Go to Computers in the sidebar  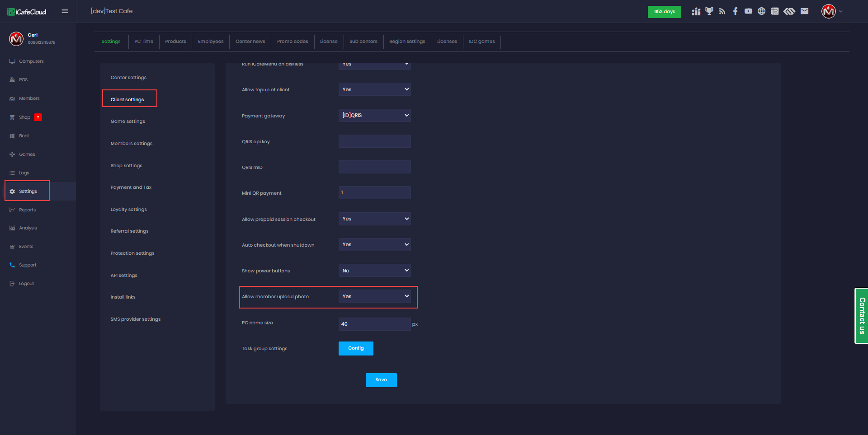[31, 61]
